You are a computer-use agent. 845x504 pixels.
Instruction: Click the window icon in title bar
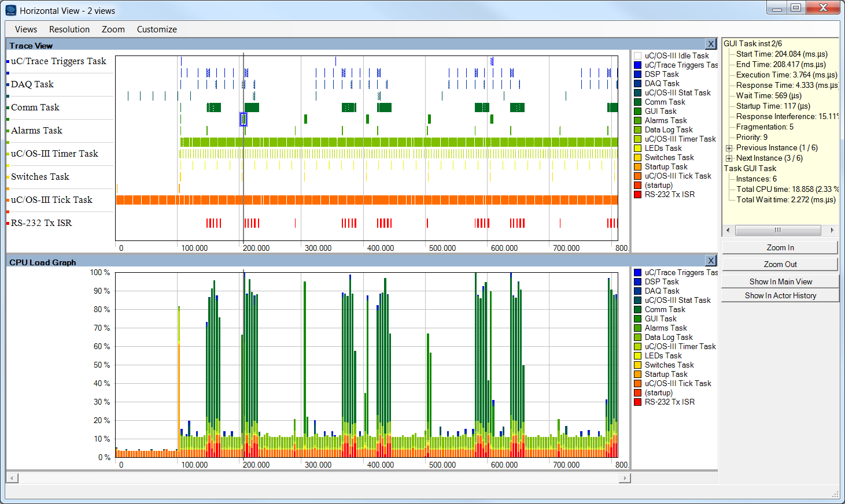pos(10,10)
